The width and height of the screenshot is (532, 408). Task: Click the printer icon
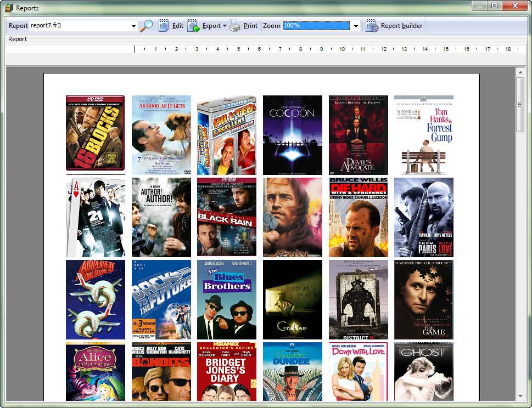pyautogui.click(x=235, y=26)
